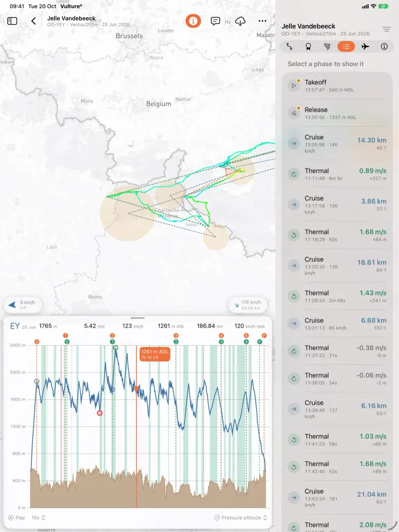Select the Thermal 2.08 m/s phase

click(337, 525)
